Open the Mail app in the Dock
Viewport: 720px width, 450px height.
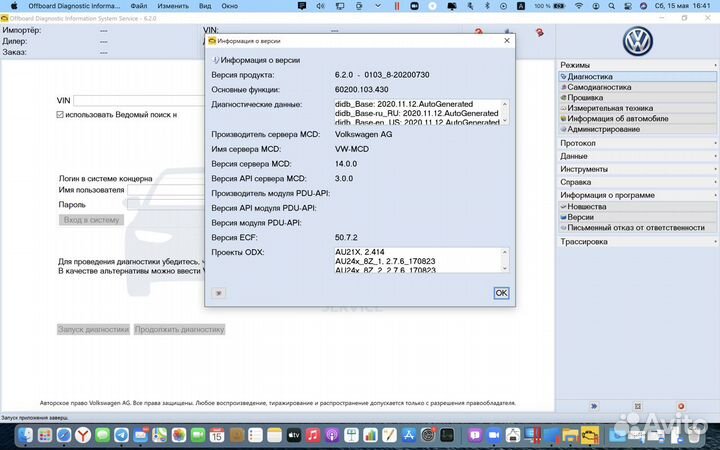coord(141,434)
